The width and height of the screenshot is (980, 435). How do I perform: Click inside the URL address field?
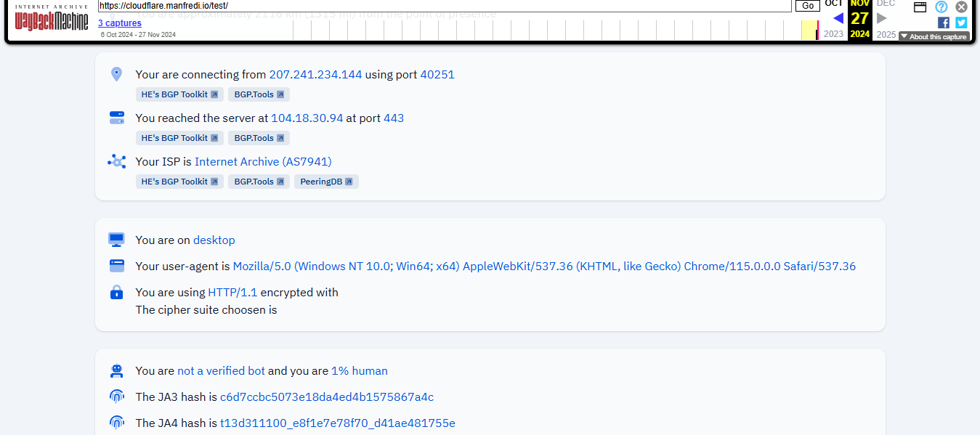tap(436, 6)
